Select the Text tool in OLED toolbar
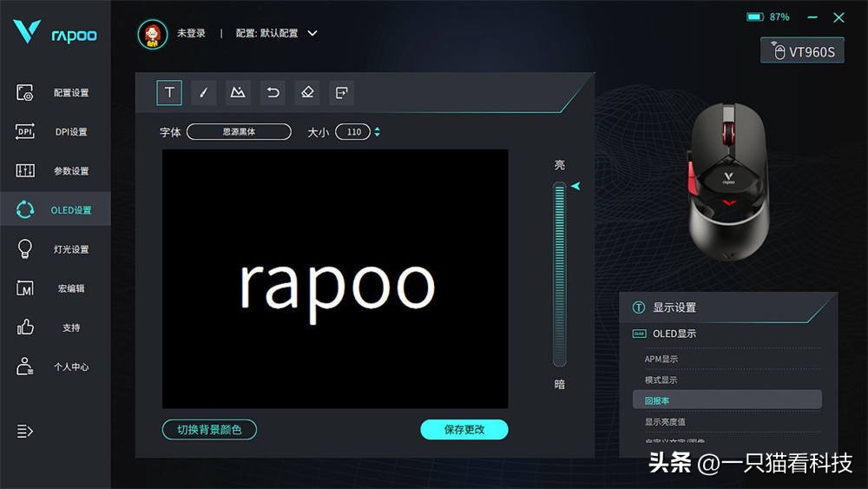 (x=169, y=92)
